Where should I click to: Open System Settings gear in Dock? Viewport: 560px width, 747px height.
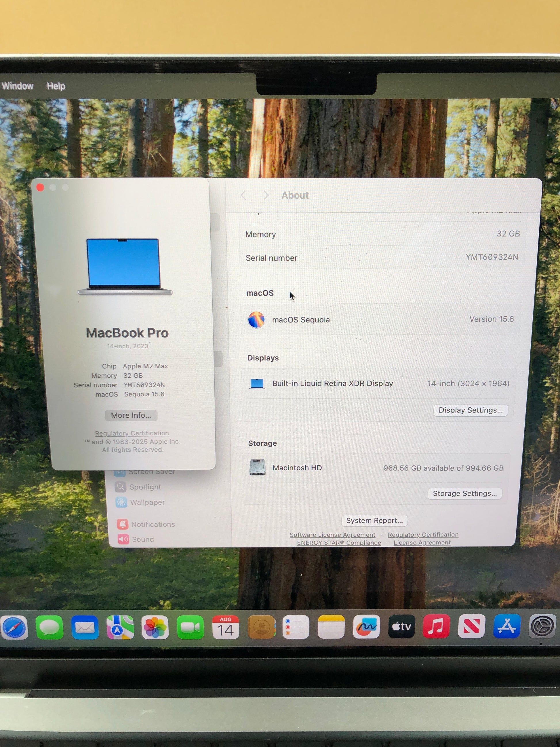point(542,626)
